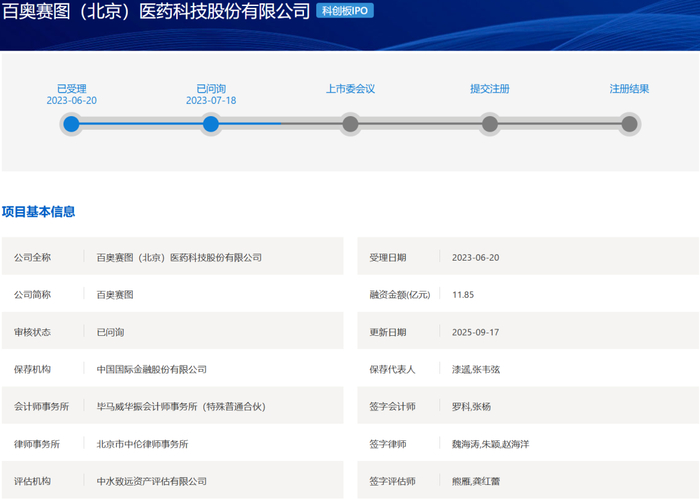Click the page title 百奥赛图（北京）医药科技股份有限公司
This screenshot has height=500, width=700.
tap(156, 11)
